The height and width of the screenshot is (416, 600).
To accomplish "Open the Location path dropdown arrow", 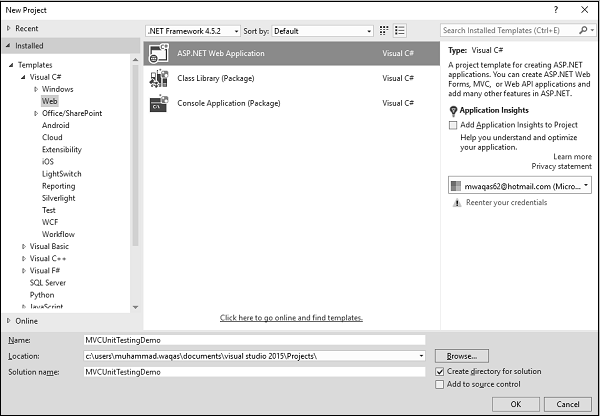I will click(x=421, y=356).
